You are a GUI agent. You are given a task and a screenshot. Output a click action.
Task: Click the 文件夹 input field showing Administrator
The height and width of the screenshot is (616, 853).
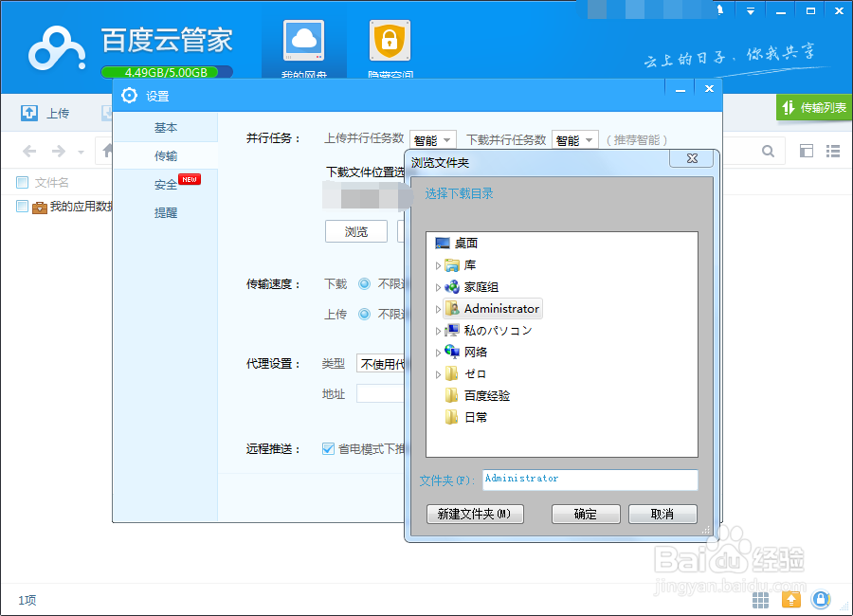[590, 480]
